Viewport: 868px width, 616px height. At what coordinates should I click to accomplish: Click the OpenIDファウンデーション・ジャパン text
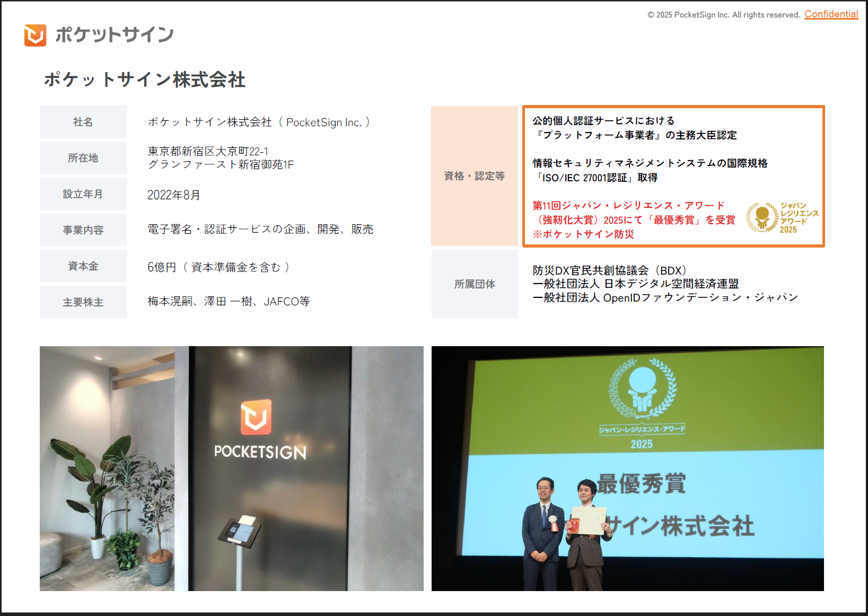700,298
